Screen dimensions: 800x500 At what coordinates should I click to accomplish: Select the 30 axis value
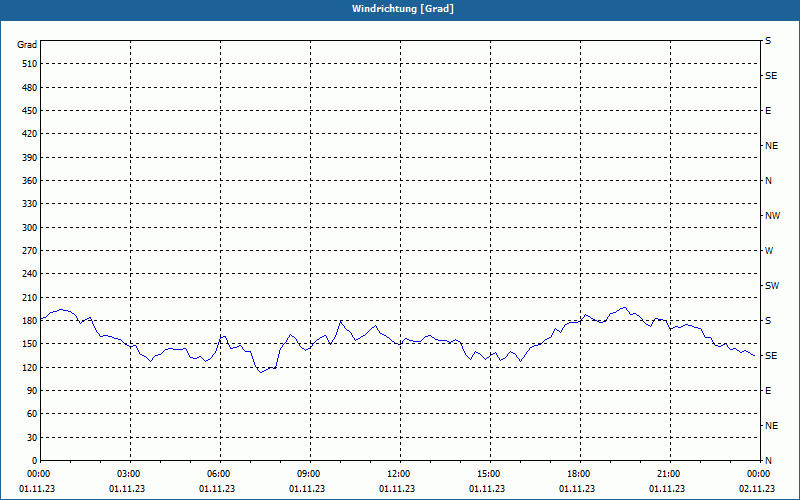[32, 438]
